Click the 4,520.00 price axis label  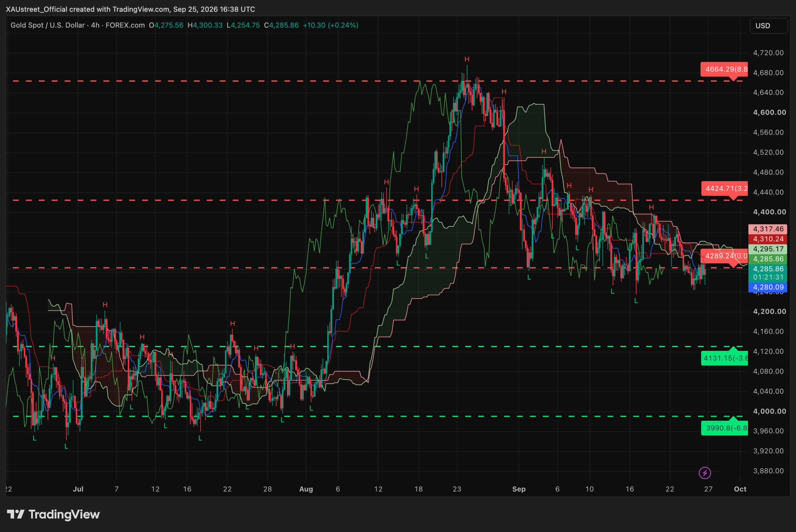click(x=768, y=152)
